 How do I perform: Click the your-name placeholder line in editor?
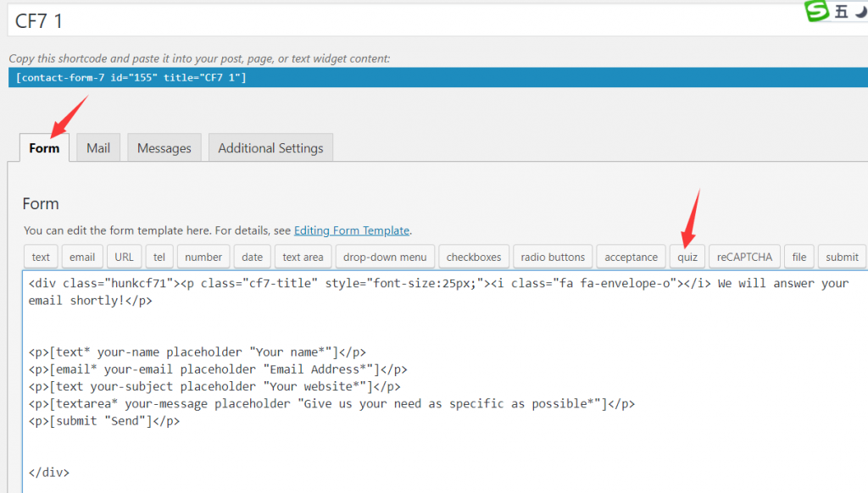(x=197, y=352)
